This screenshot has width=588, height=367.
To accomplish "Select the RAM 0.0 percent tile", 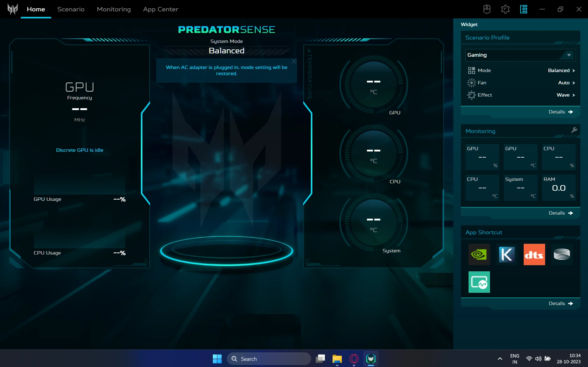I will (559, 188).
